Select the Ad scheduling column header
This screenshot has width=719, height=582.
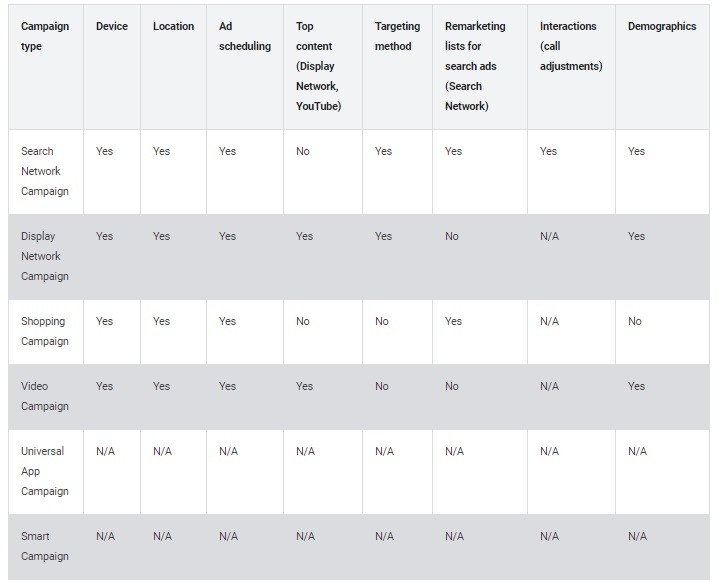(x=245, y=36)
